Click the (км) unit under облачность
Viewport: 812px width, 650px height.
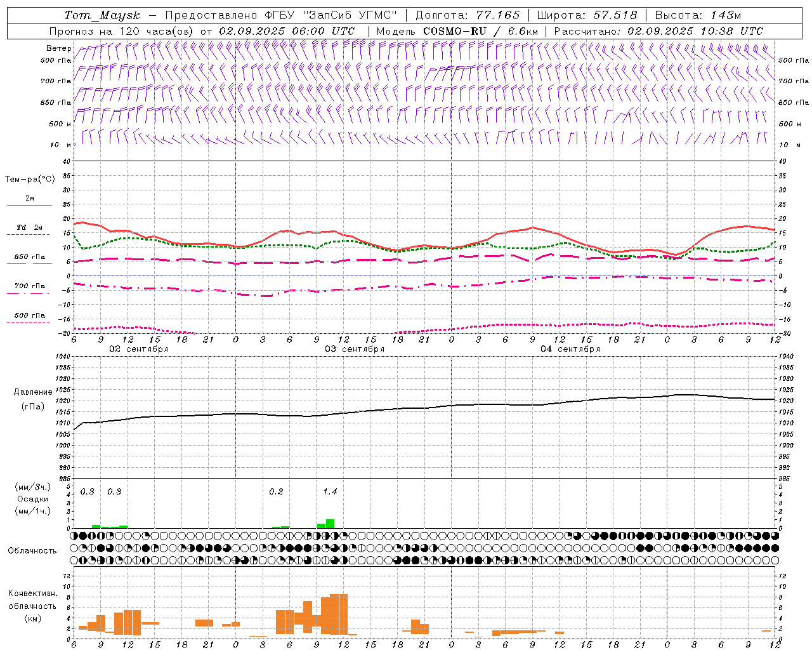pyautogui.click(x=33, y=618)
